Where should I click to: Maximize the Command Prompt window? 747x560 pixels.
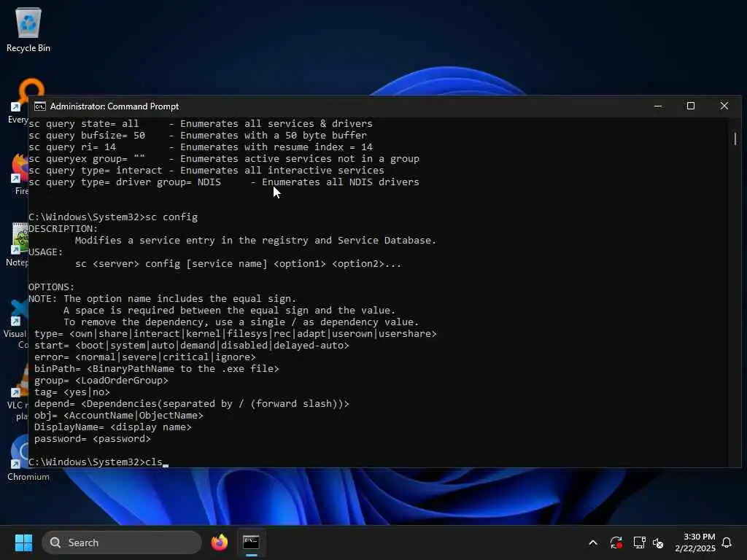(691, 106)
